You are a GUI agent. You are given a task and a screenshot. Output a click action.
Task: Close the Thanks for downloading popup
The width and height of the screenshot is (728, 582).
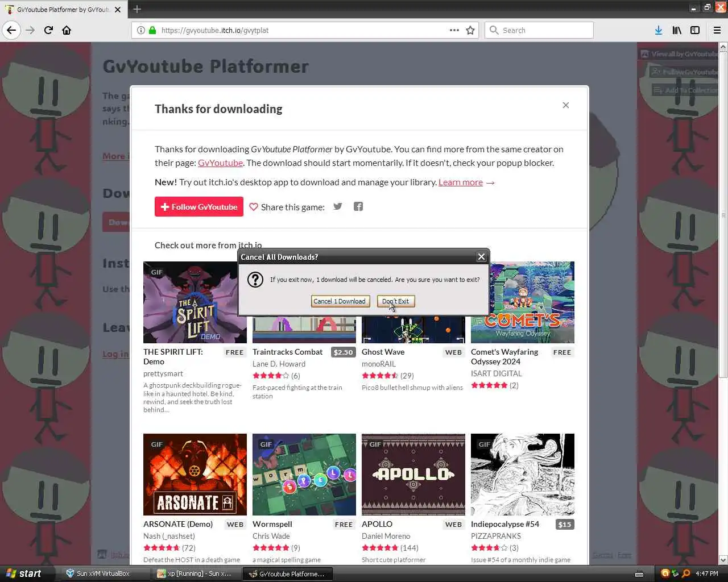(565, 105)
